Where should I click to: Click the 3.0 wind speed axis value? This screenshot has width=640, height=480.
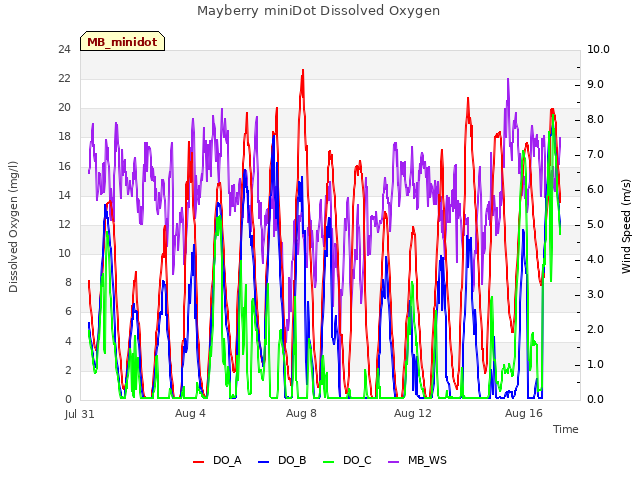595,295
